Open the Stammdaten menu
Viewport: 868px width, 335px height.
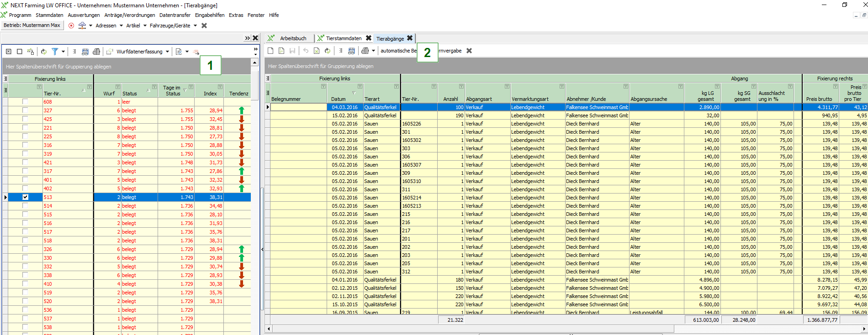(x=49, y=15)
